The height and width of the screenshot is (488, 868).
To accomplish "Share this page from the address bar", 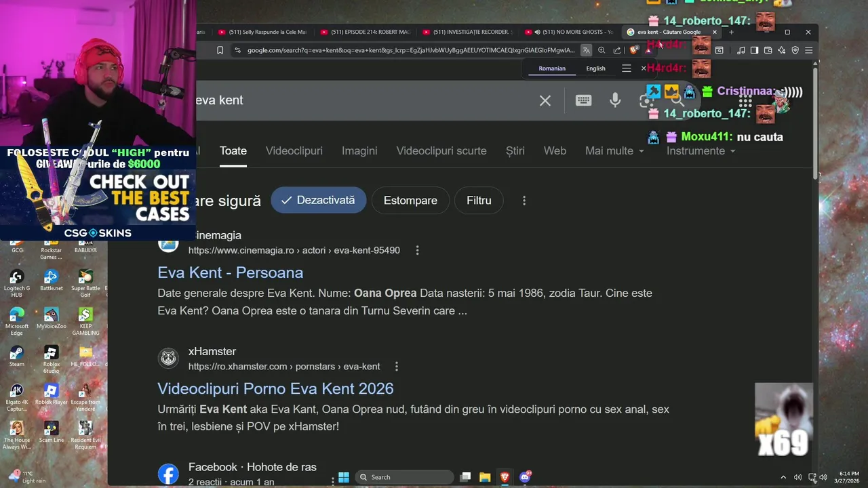I will [617, 50].
